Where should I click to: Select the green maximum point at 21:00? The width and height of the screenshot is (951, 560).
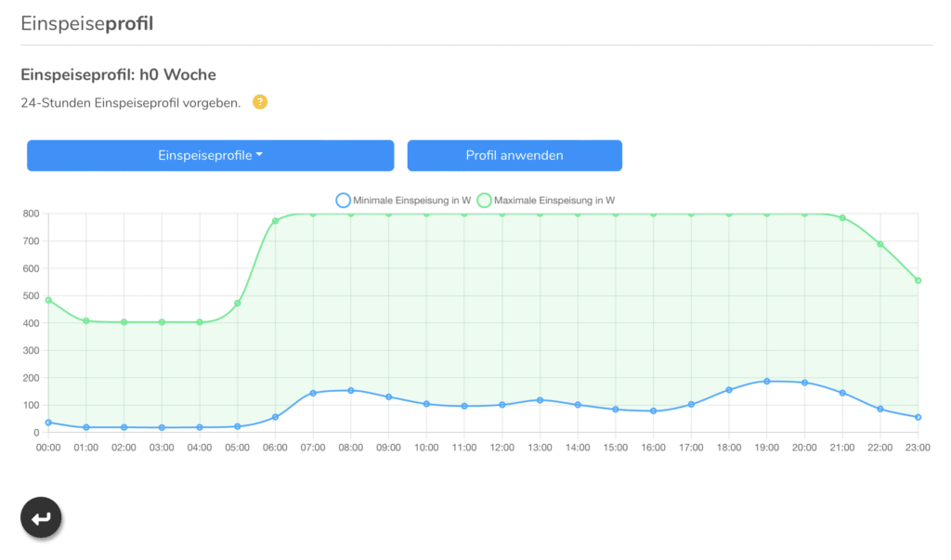pos(842,218)
